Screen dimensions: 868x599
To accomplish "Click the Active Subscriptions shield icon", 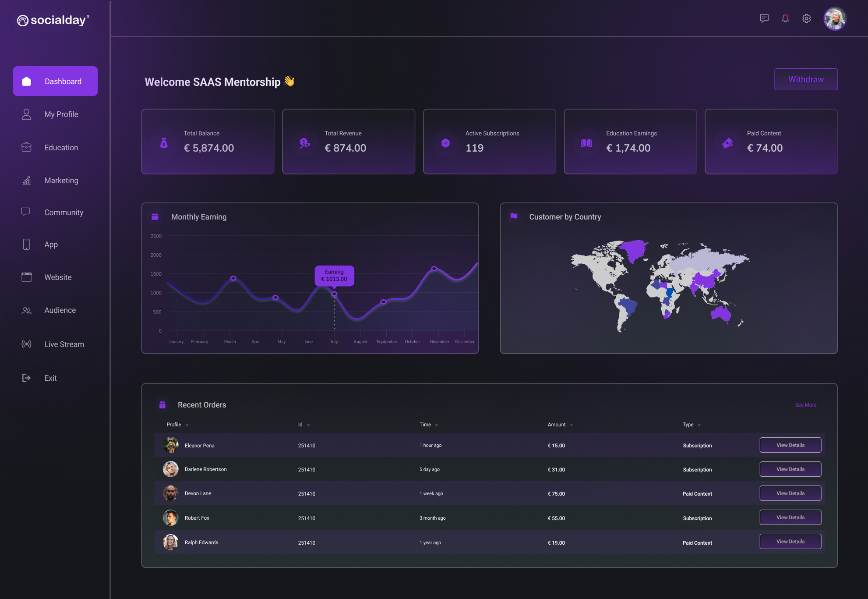I will (445, 143).
